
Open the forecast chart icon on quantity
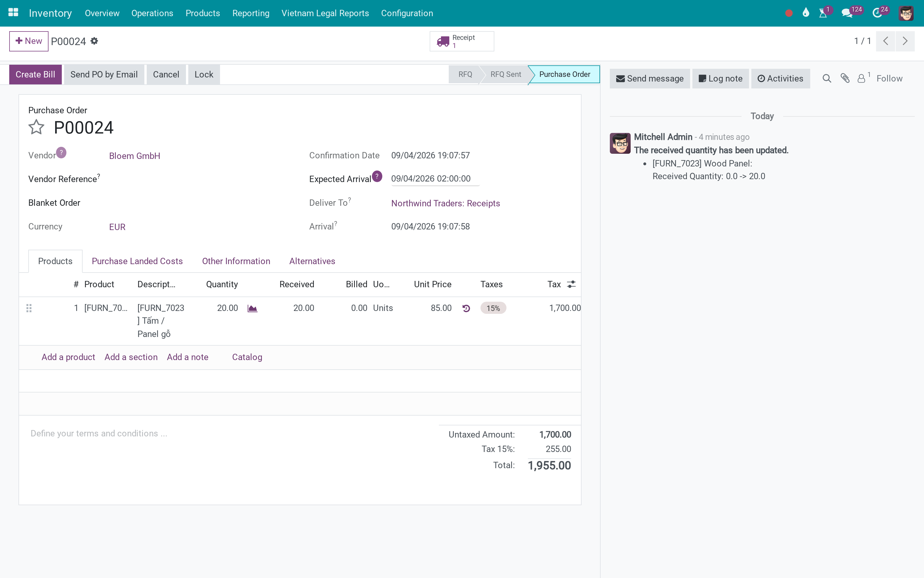(252, 308)
